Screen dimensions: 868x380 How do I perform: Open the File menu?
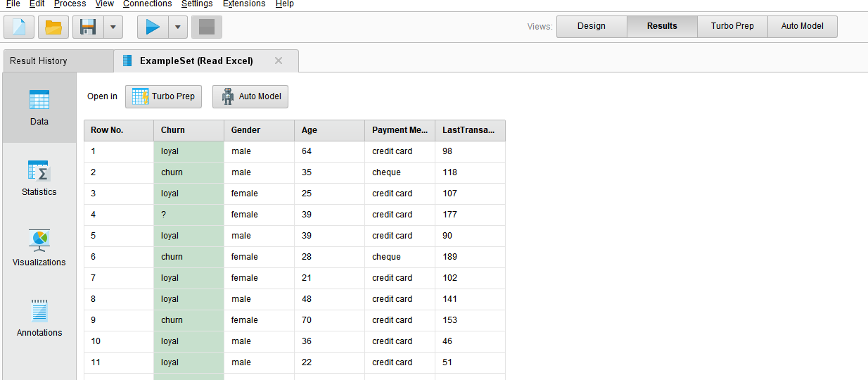pos(13,4)
